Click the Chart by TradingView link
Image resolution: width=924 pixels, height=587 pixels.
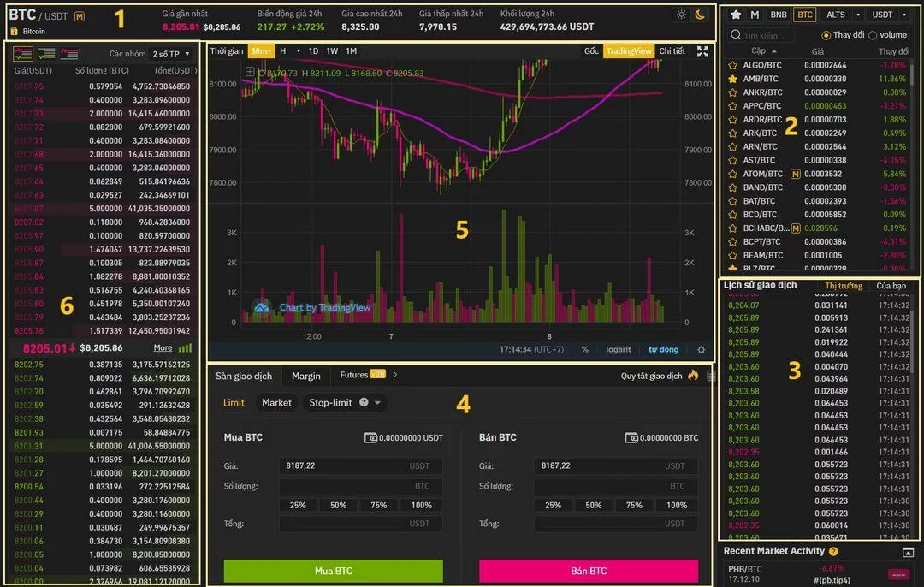tap(325, 308)
